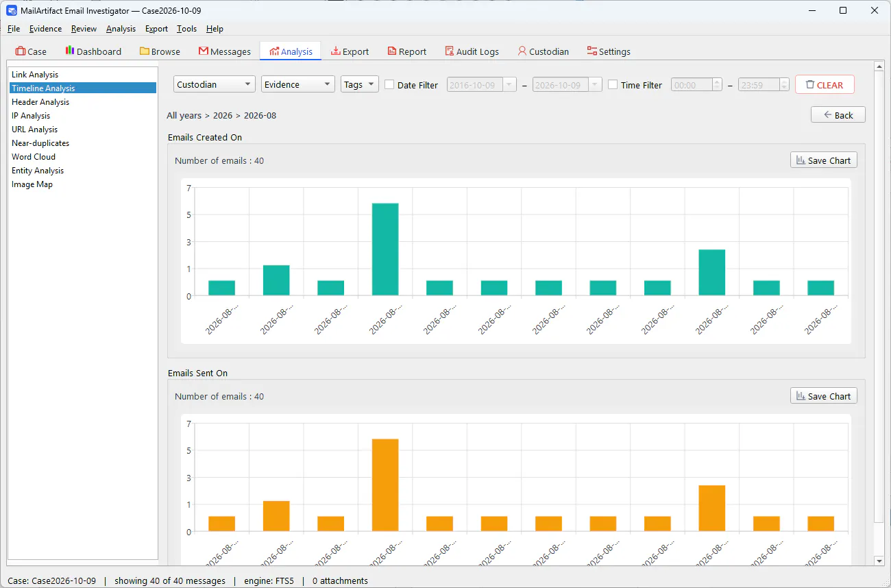This screenshot has width=891, height=588.
Task: Click the CLEAR filters button
Action: click(825, 85)
